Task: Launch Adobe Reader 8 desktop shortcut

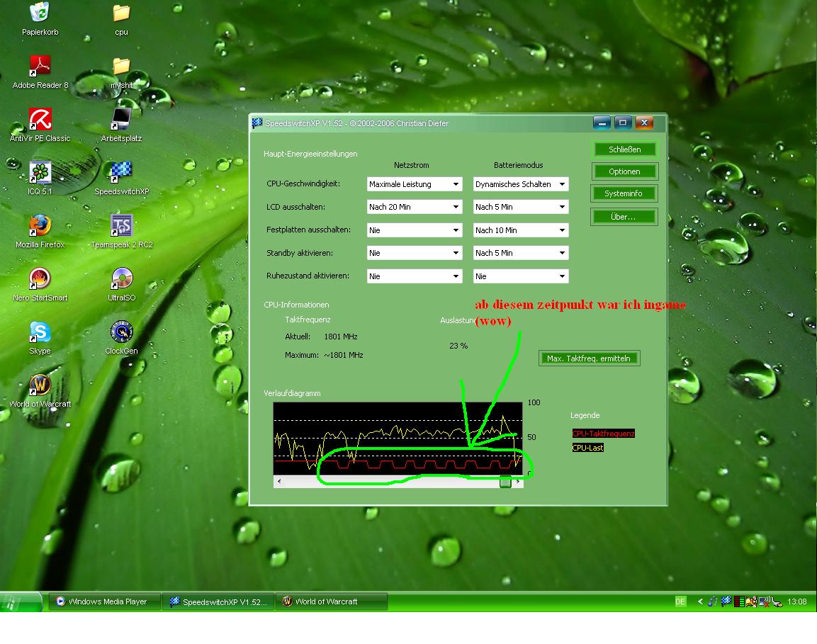Action: (x=40, y=72)
